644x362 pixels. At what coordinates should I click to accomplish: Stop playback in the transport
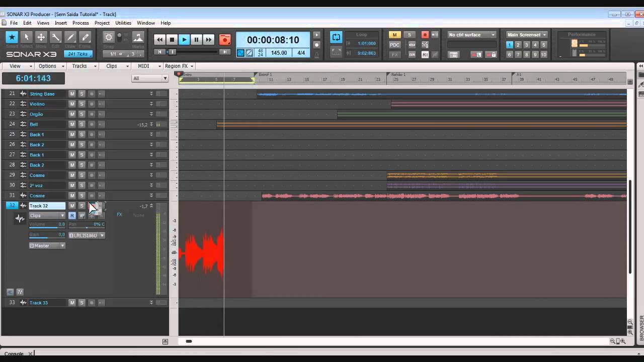tap(172, 40)
